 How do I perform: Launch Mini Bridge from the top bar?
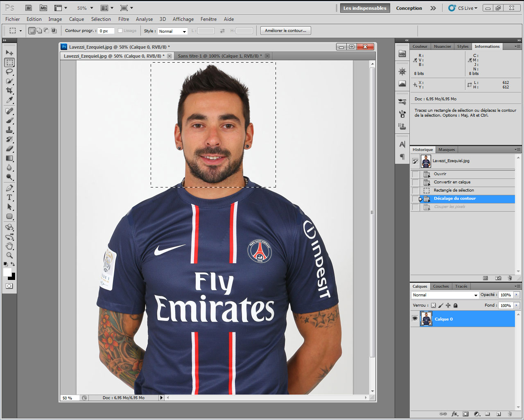point(43,8)
